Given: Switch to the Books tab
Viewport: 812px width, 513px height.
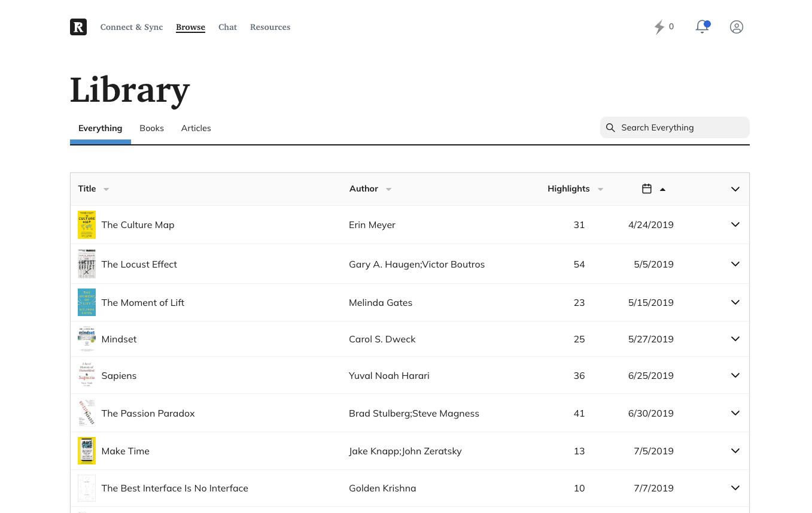Looking at the screenshot, I should pyautogui.click(x=151, y=128).
